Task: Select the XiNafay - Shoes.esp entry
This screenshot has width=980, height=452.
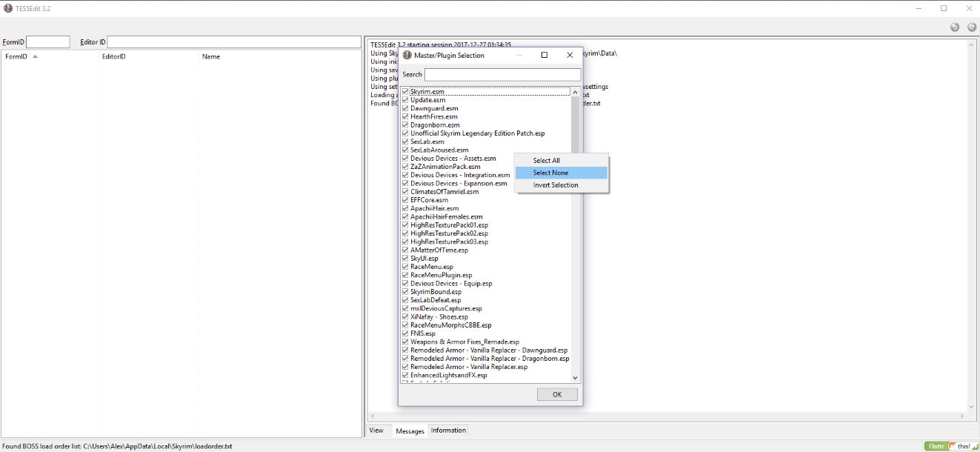Action: coord(439,317)
